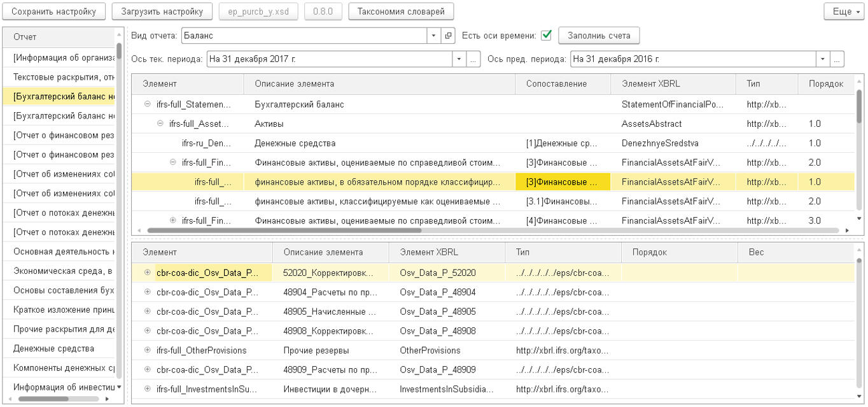The height and width of the screenshot is (407, 868).
Task: Open the Вид отчета dropdown list
Action: click(x=433, y=36)
